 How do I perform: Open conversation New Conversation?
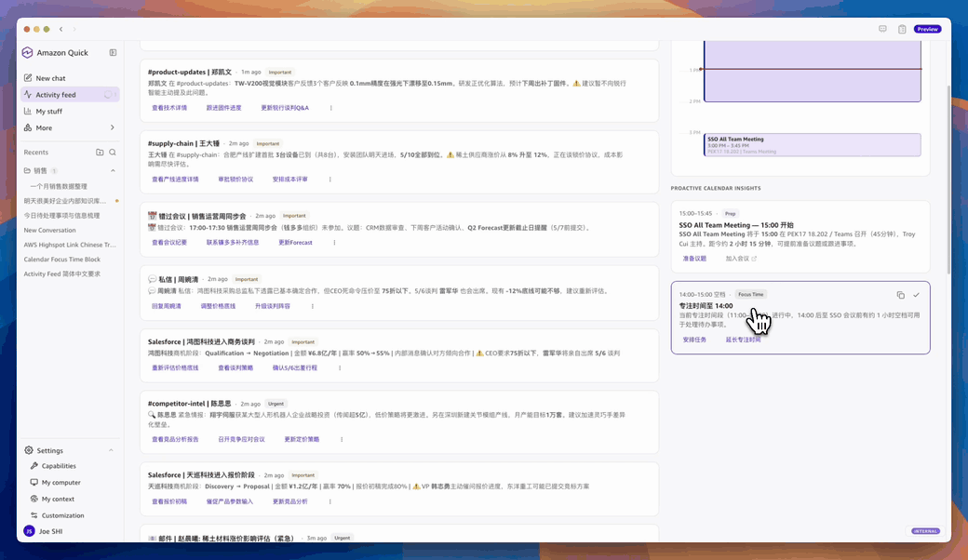49,230
